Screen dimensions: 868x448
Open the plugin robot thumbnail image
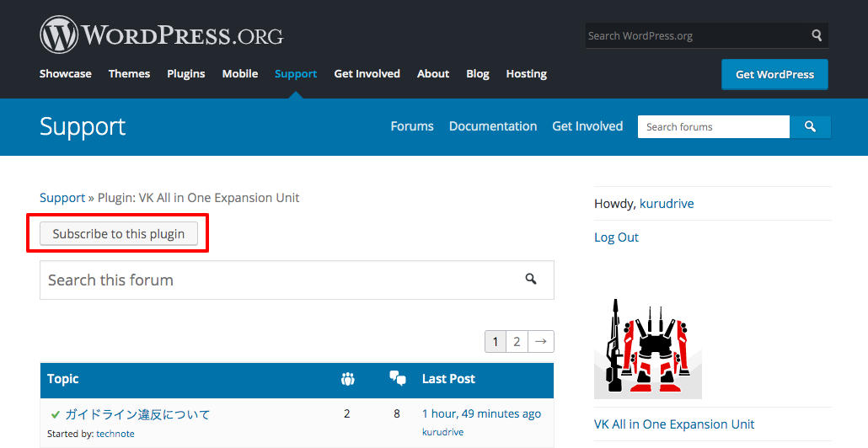coord(647,348)
